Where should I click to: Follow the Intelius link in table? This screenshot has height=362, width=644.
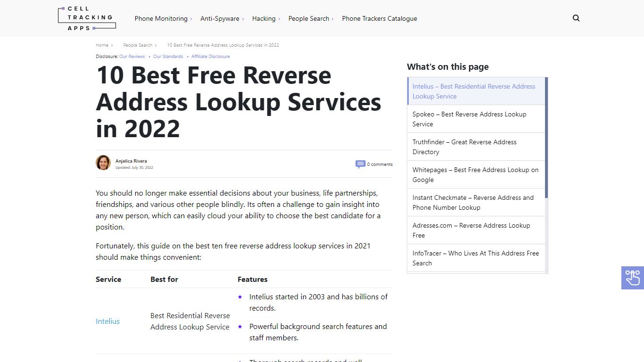tap(108, 321)
